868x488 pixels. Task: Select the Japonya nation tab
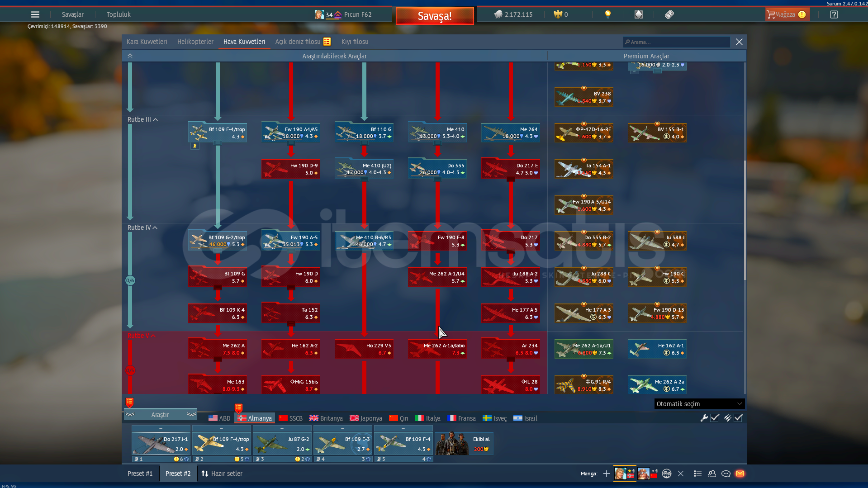[x=366, y=418]
